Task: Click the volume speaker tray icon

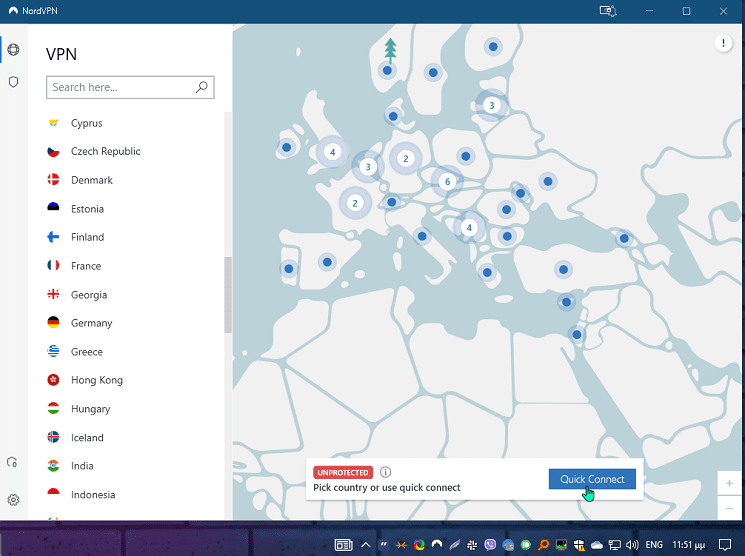Action: pos(632,545)
